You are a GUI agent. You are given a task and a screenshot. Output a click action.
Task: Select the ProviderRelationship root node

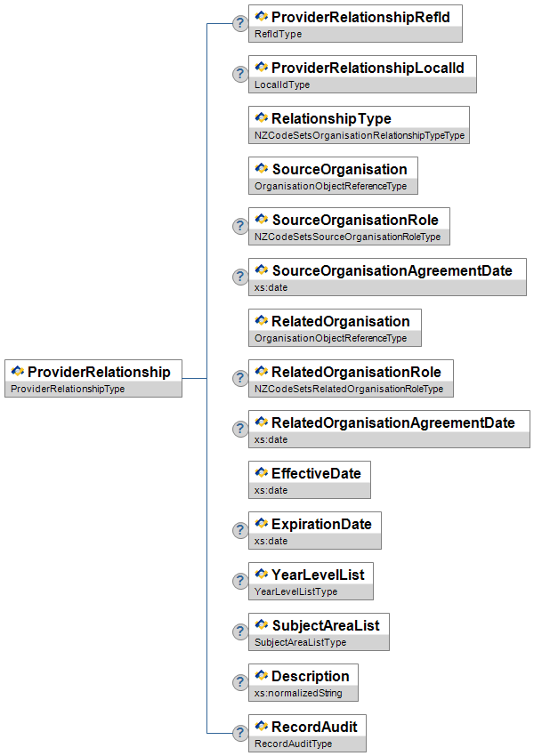click(99, 372)
